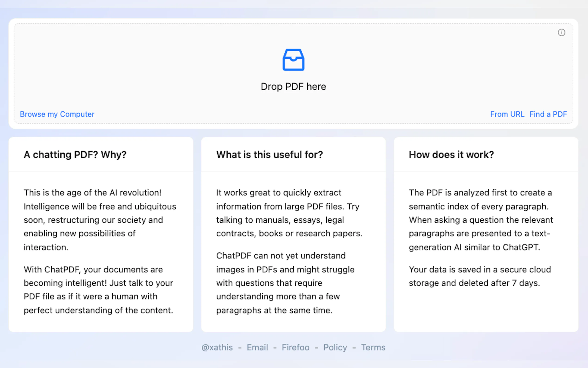
Task: Click the 'Your data is saved' paragraph
Action: click(480, 276)
